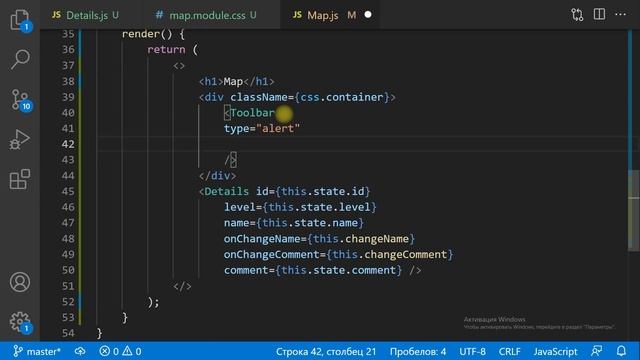Open the Search view
Viewport: 640px width, 360px height.
pyautogui.click(x=20, y=60)
